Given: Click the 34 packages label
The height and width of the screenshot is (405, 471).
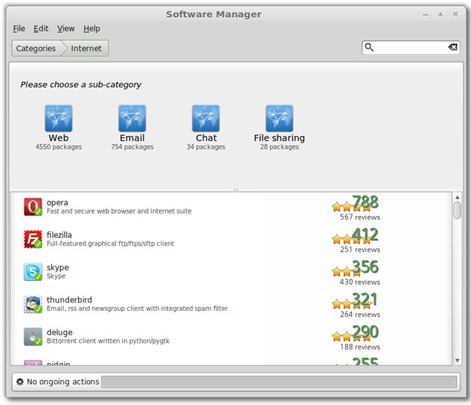Looking at the screenshot, I should (x=206, y=147).
